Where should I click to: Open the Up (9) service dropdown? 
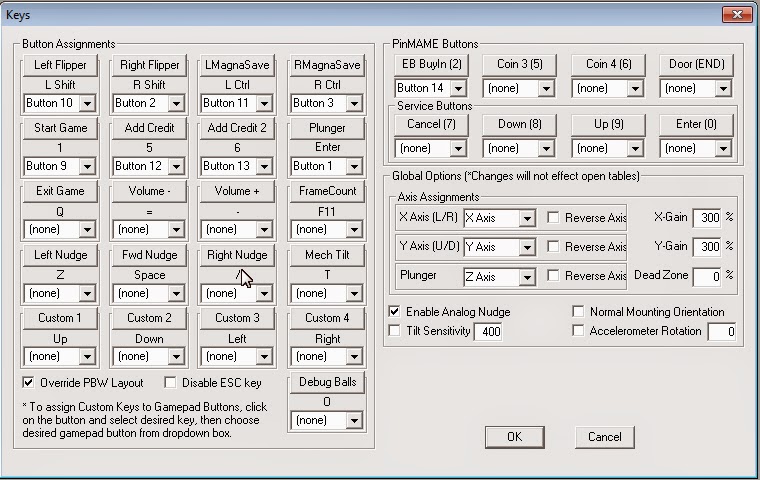(x=635, y=149)
